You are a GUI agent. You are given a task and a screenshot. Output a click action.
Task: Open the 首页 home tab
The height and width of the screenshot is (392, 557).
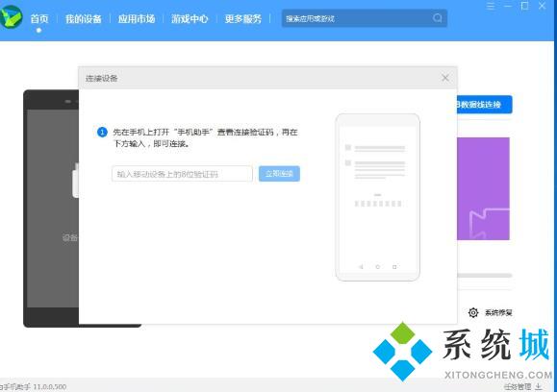pos(39,18)
